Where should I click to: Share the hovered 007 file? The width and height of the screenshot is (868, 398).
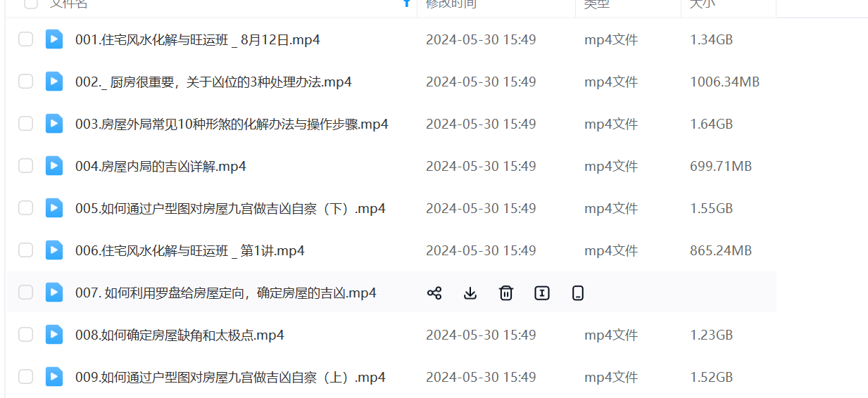point(434,293)
